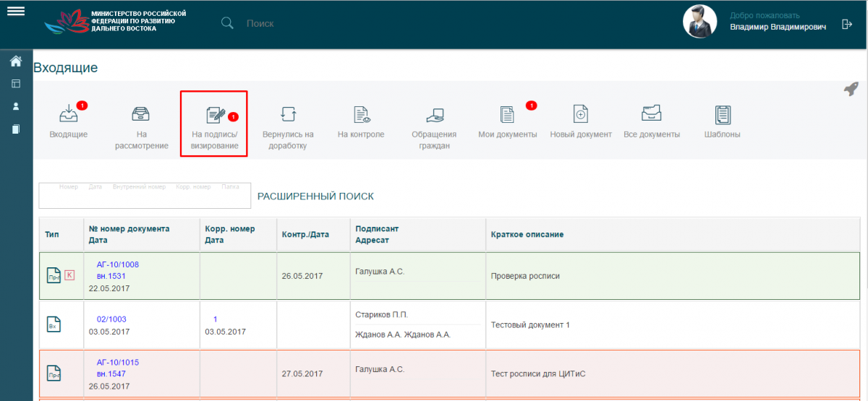Open the hamburger menu at top left

tap(15, 12)
